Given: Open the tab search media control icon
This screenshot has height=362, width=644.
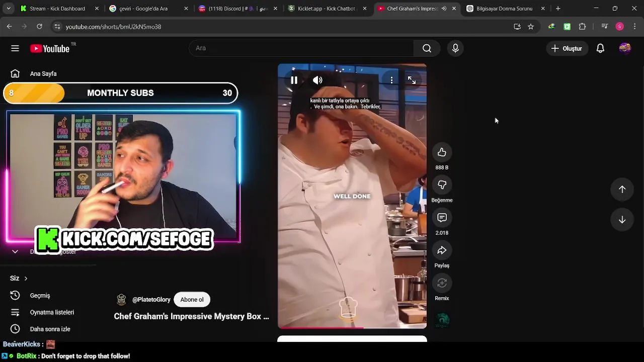Looking at the screenshot, I should pyautogui.click(x=605, y=27).
